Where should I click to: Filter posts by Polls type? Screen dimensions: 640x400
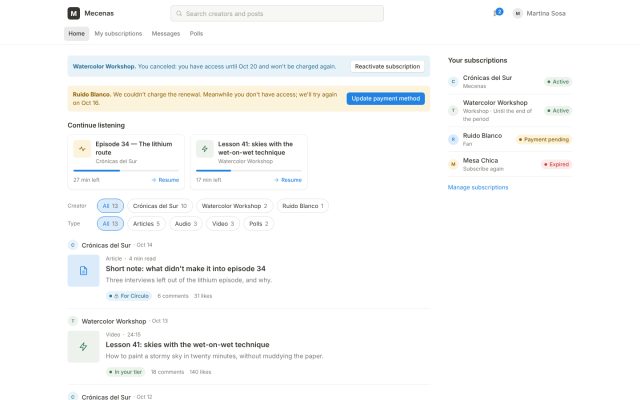click(x=259, y=224)
